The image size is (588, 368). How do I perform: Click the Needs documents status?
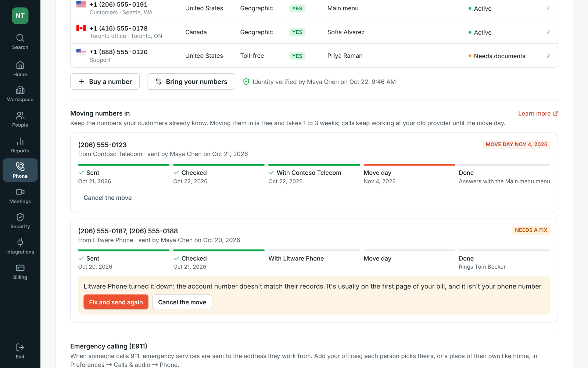(x=496, y=56)
